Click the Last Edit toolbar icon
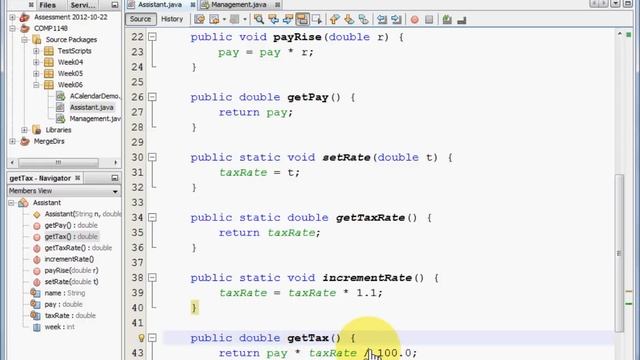This screenshot has width=640, height=360. pos(199,19)
